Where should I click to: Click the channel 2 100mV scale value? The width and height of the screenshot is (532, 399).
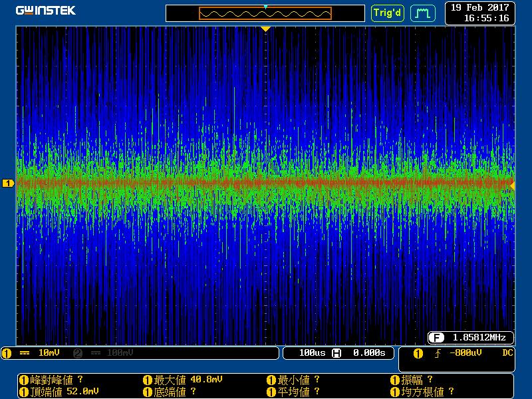point(120,353)
